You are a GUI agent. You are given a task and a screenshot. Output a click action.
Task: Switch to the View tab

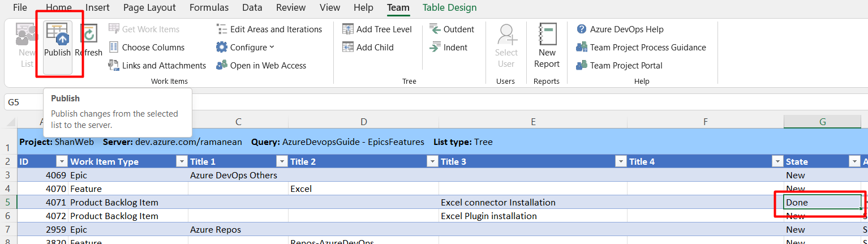tap(330, 7)
